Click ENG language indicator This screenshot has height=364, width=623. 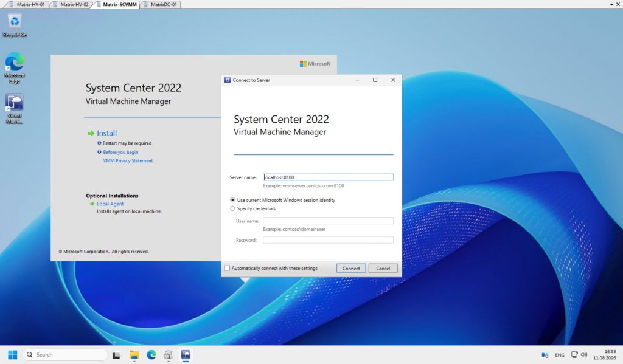pos(560,355)
